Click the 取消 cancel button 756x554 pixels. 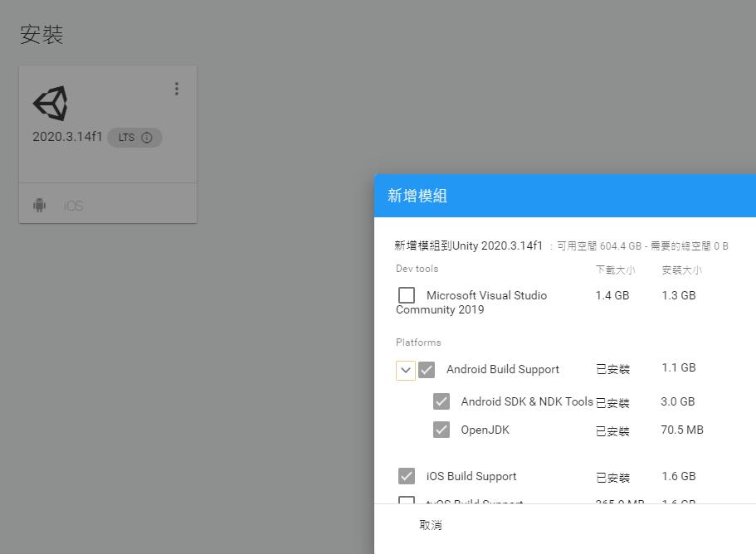pyautogui.click(x=431, y=525)
